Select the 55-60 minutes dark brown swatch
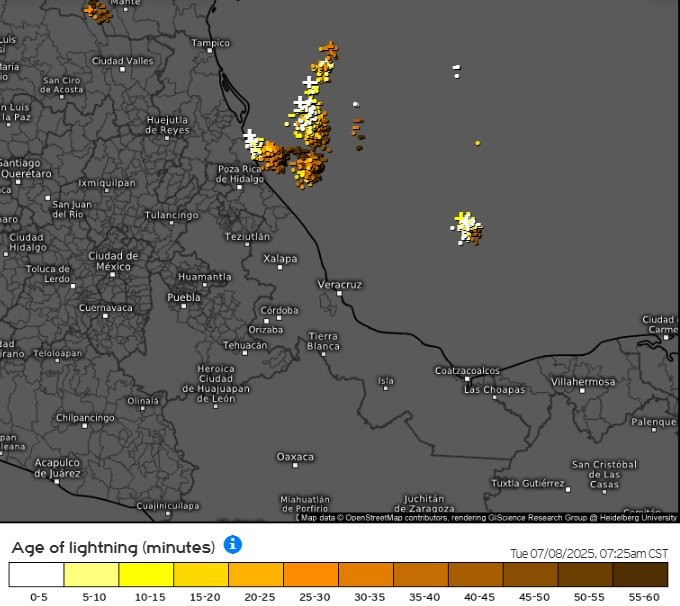 tap(641, 575)
